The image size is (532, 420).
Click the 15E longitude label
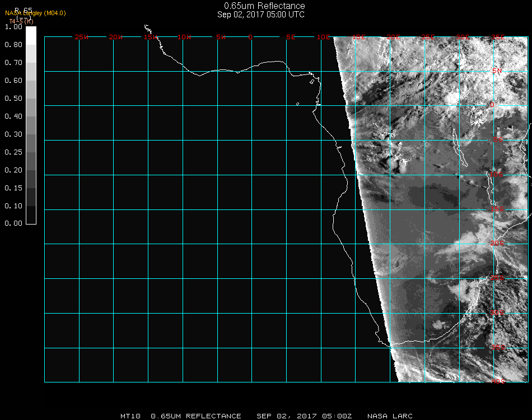tap(359, 37)
